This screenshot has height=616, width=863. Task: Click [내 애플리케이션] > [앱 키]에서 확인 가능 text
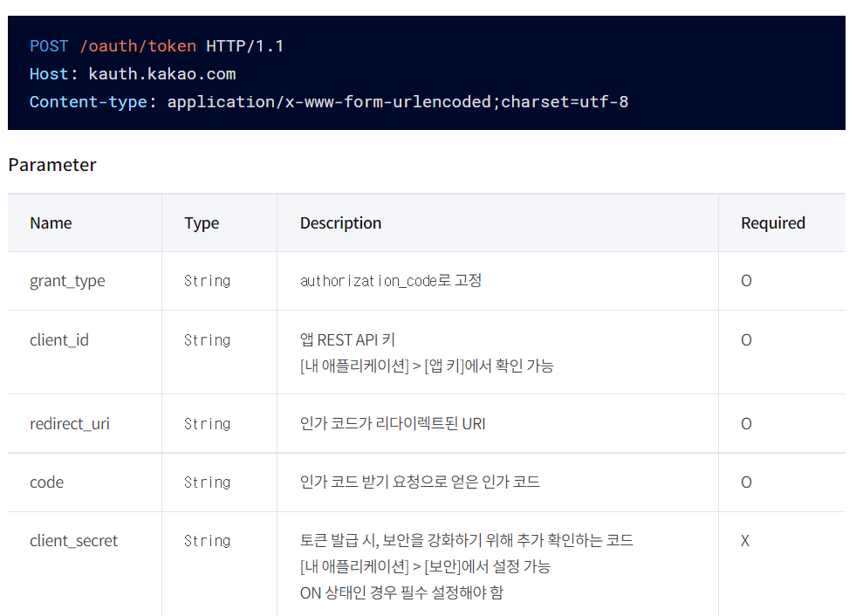(427, 366)
